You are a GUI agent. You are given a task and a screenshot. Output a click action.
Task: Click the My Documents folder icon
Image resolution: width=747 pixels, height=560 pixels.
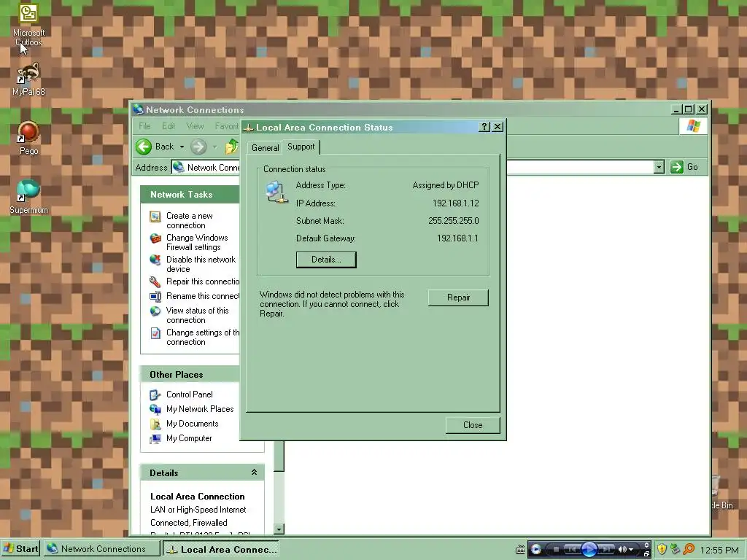(x=155, y=424)
